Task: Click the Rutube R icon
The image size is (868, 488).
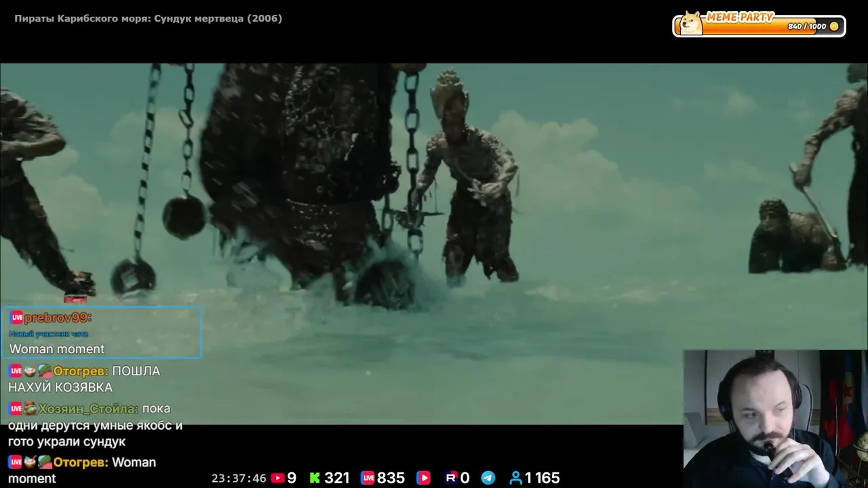Action: click(451, 479)
